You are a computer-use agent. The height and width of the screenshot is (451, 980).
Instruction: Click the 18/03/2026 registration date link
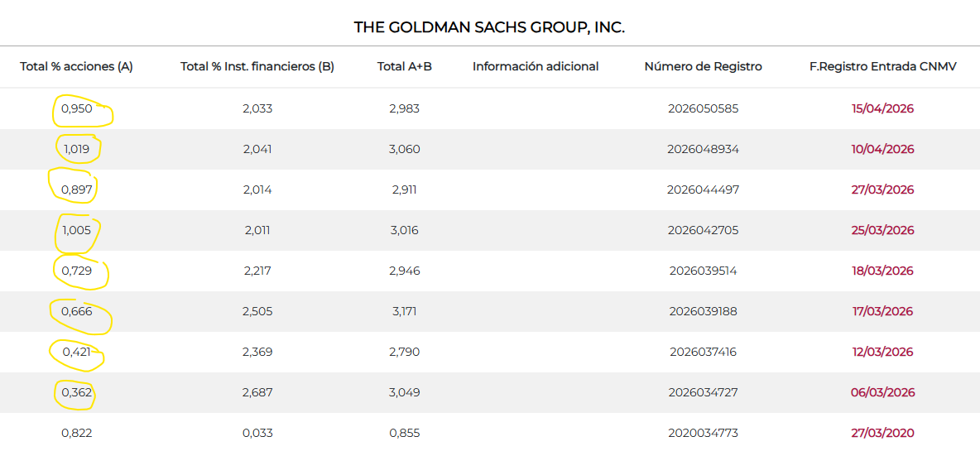tap(882, 271)
